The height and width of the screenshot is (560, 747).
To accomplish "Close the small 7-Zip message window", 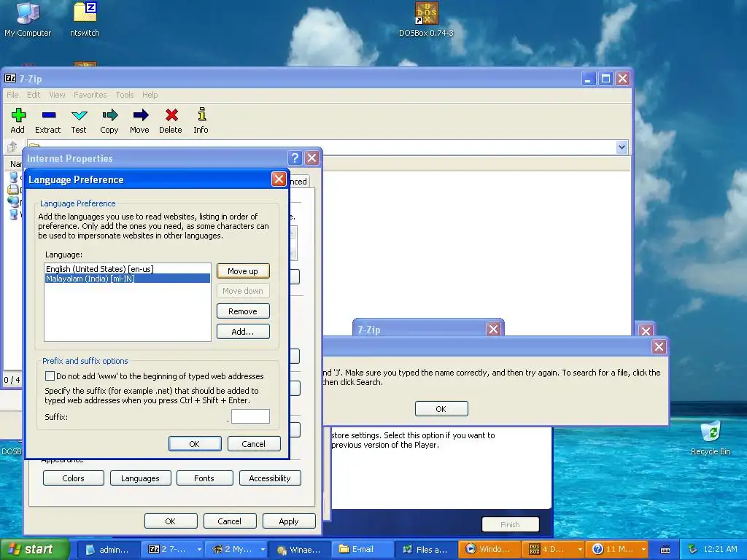I will [x=494, y=329].
